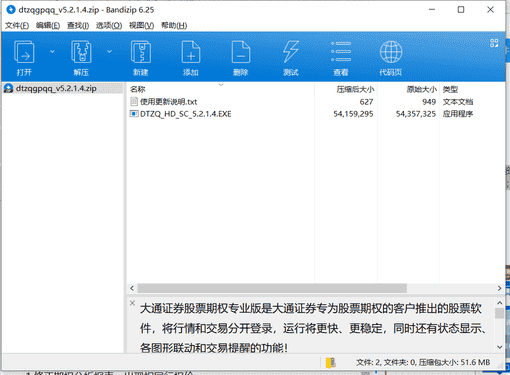Click the Bandizip icon in the title bar
Viewport: 510px width, 375px height.
click(x=11, y=10)
